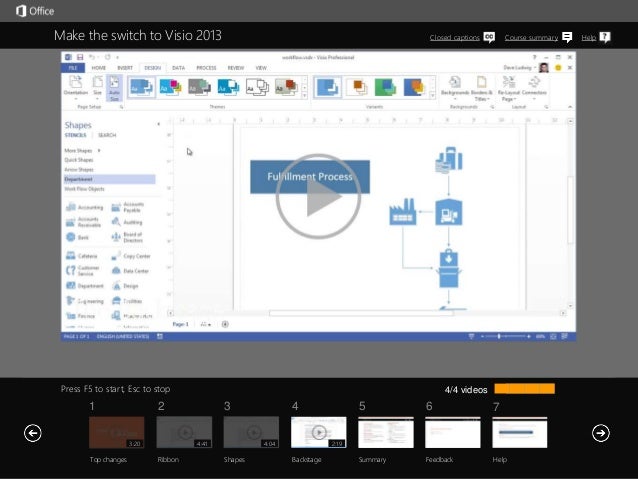Open Borders & Titles dropdown
This screenshot has height=479, width=638.
pyautogui.click(x=481, y=88)
